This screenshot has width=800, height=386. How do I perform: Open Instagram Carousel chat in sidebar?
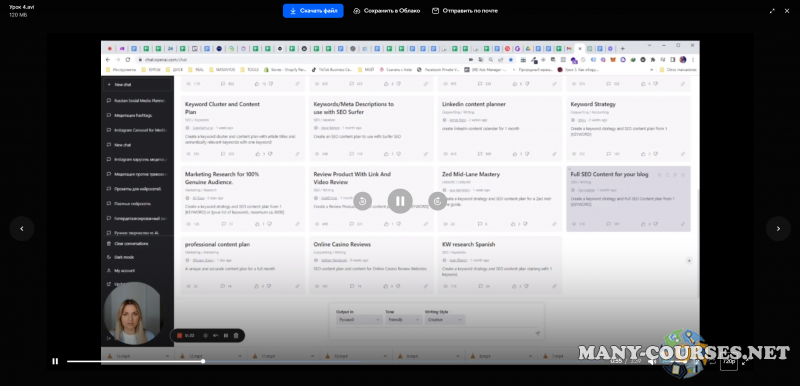point(137,130)
